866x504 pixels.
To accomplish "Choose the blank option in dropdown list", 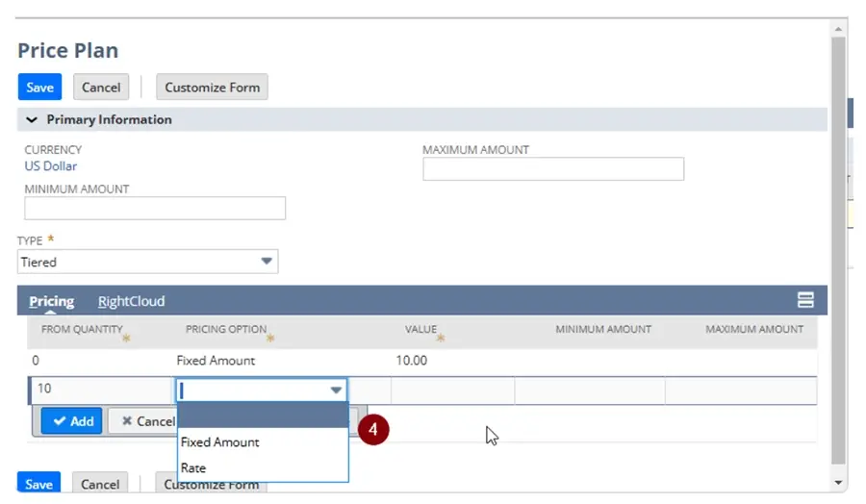I will tap(262, 416).
